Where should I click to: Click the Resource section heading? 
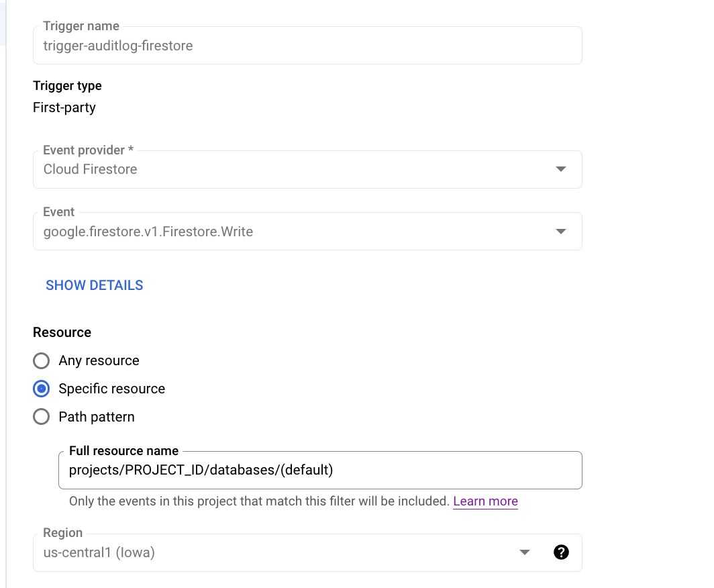coord(62,332)
